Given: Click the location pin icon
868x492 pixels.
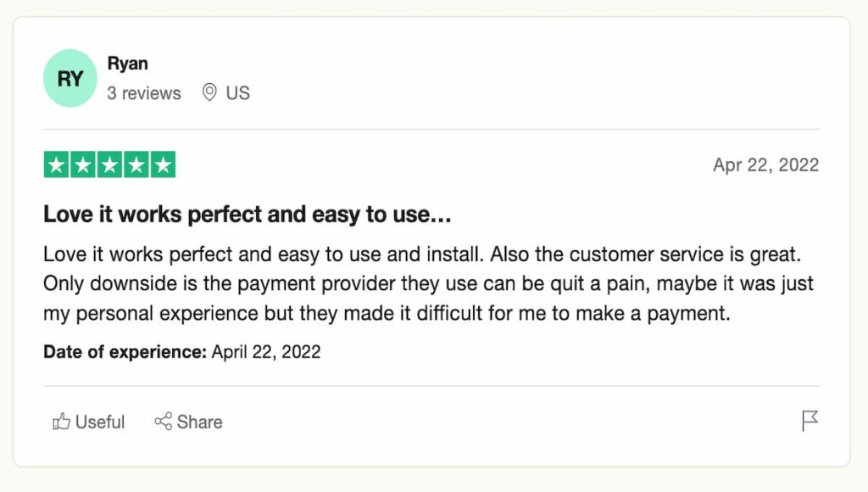Looking at the screenshot, I should coord(209,92).
